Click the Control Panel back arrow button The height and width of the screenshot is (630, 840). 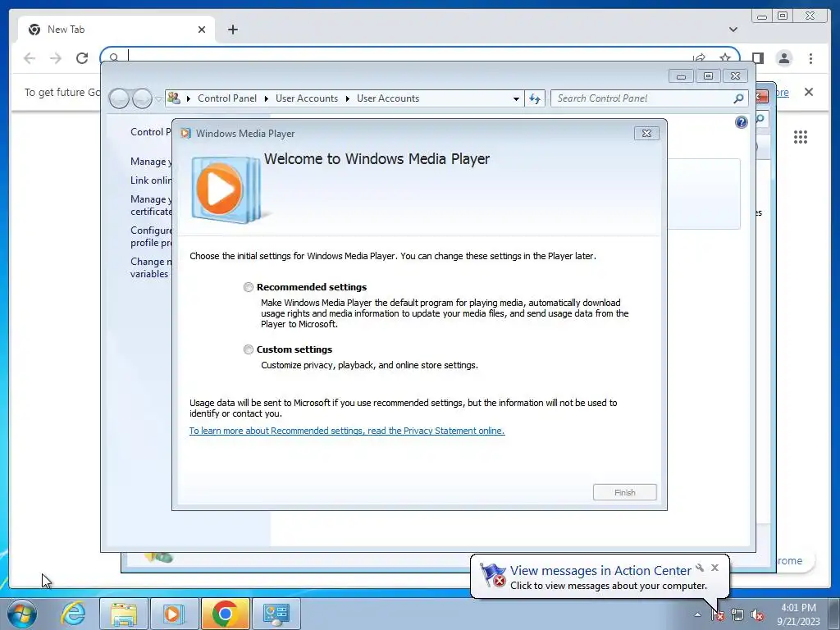(119, 98)
